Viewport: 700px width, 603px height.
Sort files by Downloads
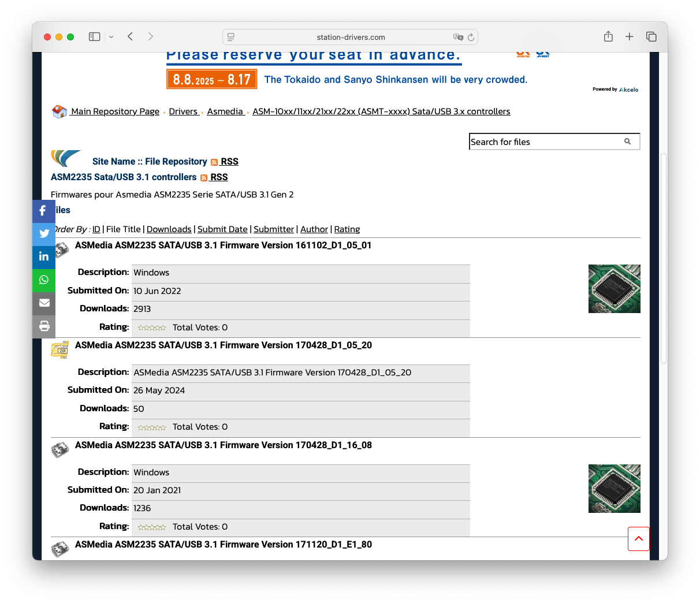[169, 229]
